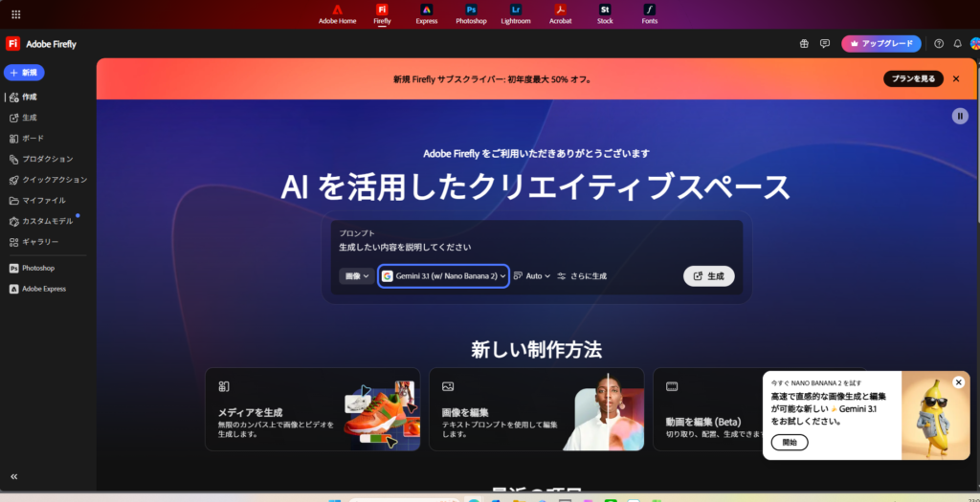Click the プランを見る button
The image size is (980, 502).
pos(913,78)
